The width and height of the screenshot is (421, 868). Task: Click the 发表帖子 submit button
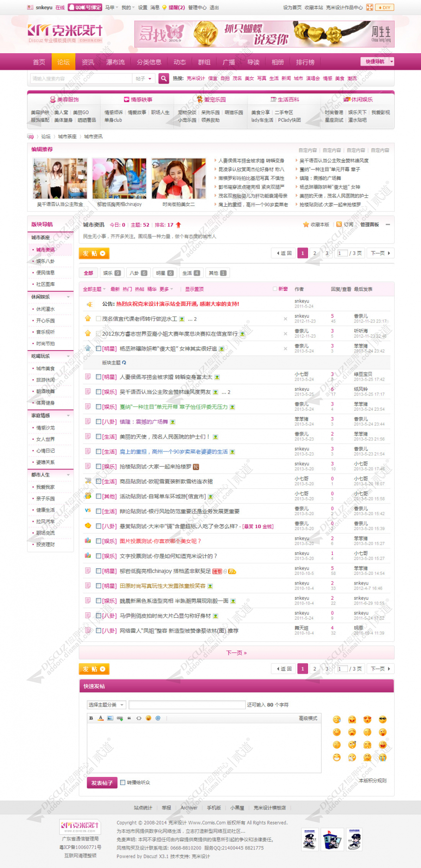tap(102, 782)
